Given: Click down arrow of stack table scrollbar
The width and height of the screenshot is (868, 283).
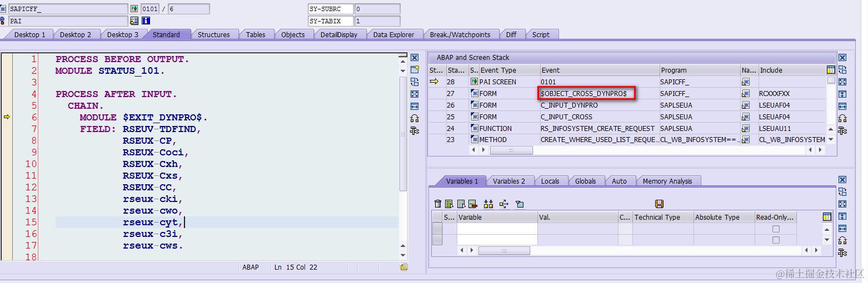Looking at the screenshot, I should click(831, 139).
